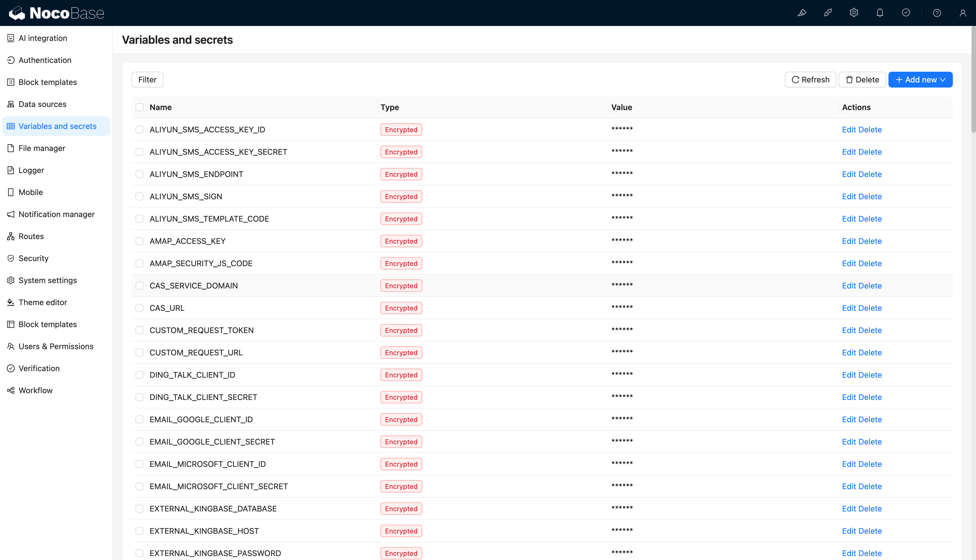Viewport: 976px width, 560px height.
Task: Click the Routes sidebar icon
Action: (x=11, y=236)
